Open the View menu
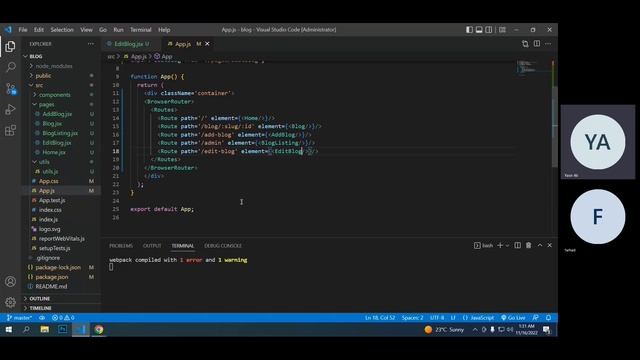Screen dimensions: 640x360 point(86,30)
